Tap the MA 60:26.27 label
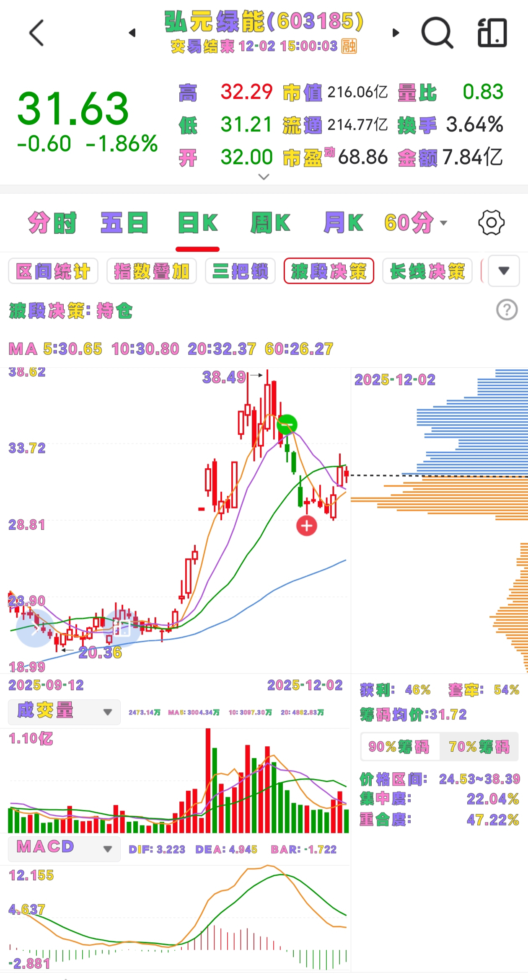 299,348
